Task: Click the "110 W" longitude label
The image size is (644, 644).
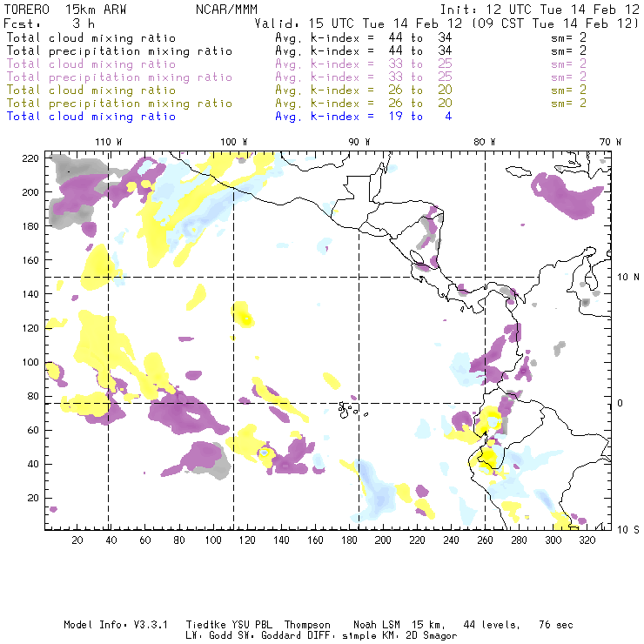Action: [x=109, y=142]
